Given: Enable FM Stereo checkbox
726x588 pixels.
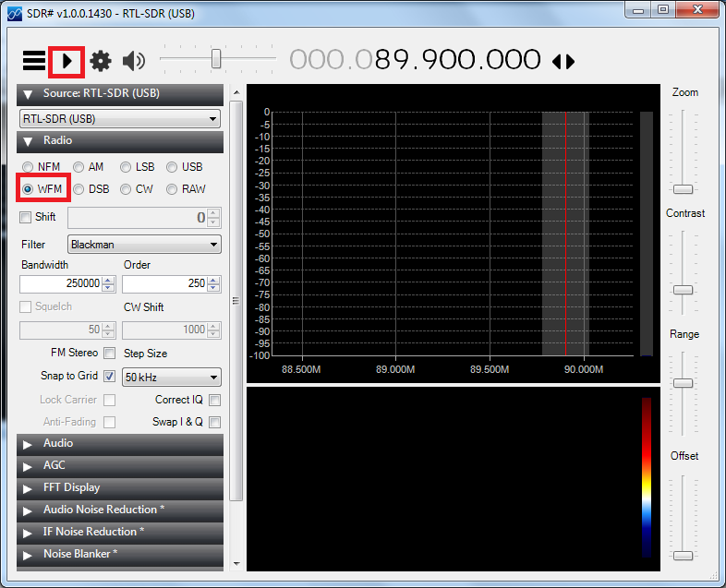Looking at the screenshot, I should click(110, 353).
